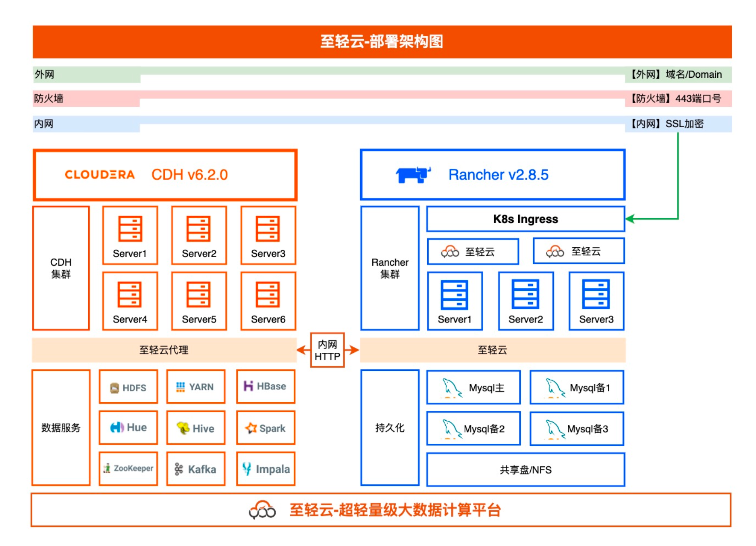Select the 数据服务 label box
Screen dimensions: 756x546
point(61,428)
